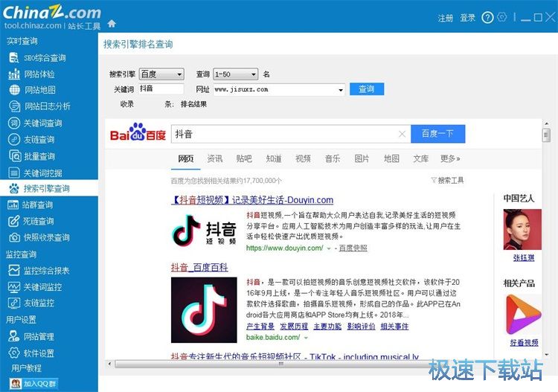Screen dimensions: 558x392
Task: Switch to the 视频 tab
Action: coord(304,158)
